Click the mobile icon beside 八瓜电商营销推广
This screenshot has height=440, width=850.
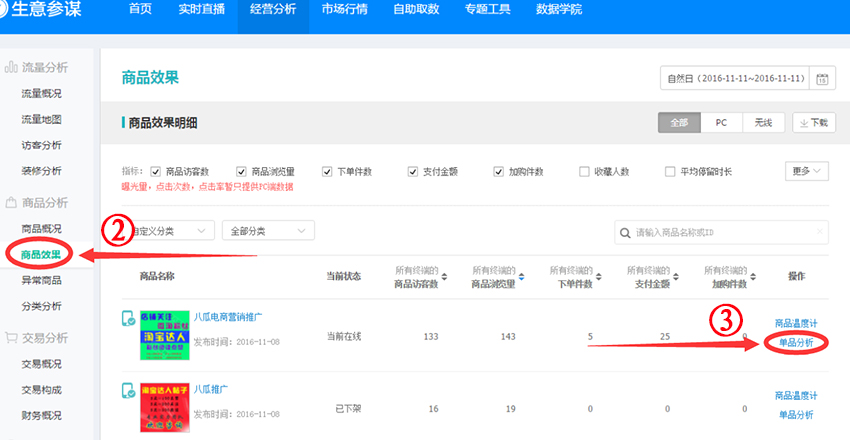tap(128, 318)
